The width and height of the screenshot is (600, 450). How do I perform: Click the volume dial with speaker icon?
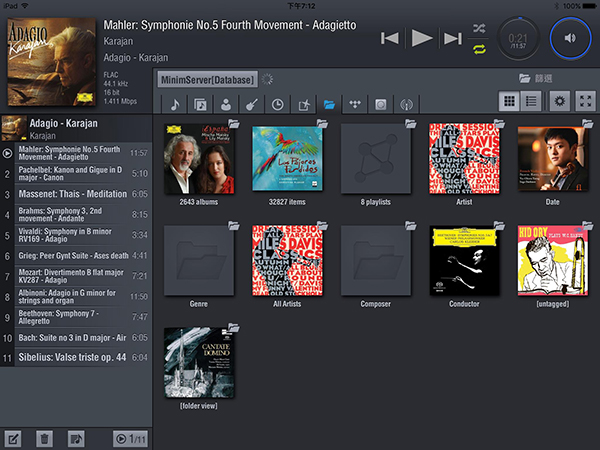coord(570,38)
